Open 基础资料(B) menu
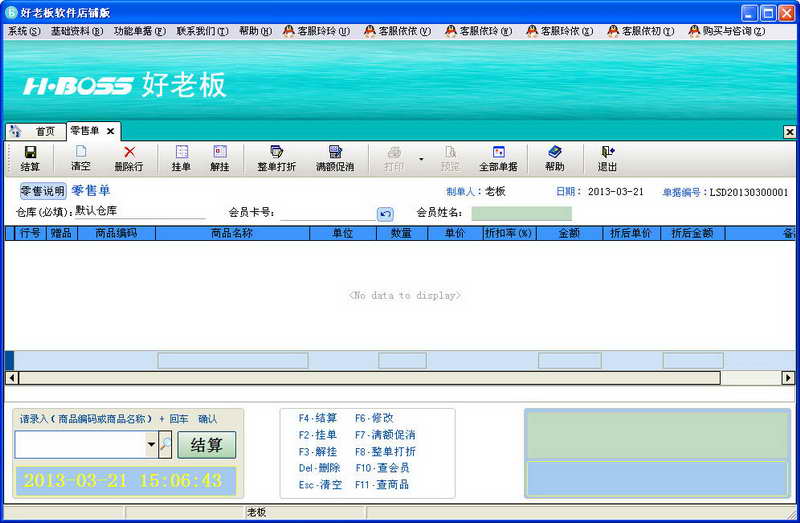 (x=77, y=31)
